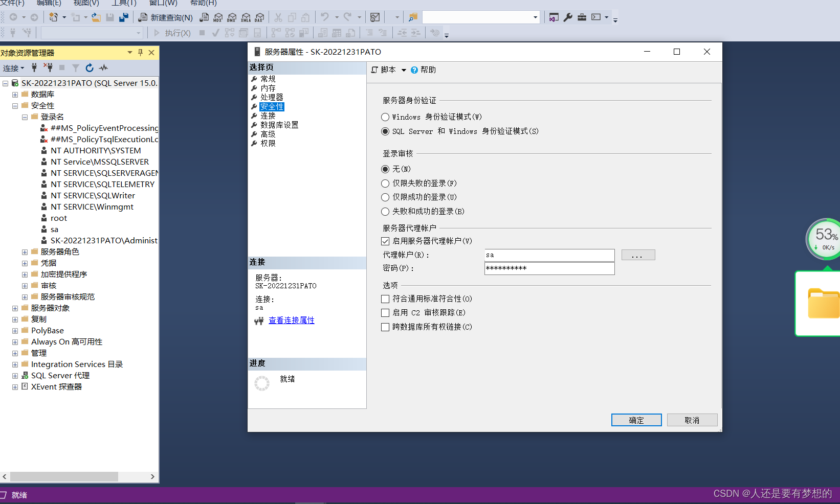Viewport: 840px width, 504px height.
Task: Click the wrench properties toolbar icon
Action: [x=568, y=17]
